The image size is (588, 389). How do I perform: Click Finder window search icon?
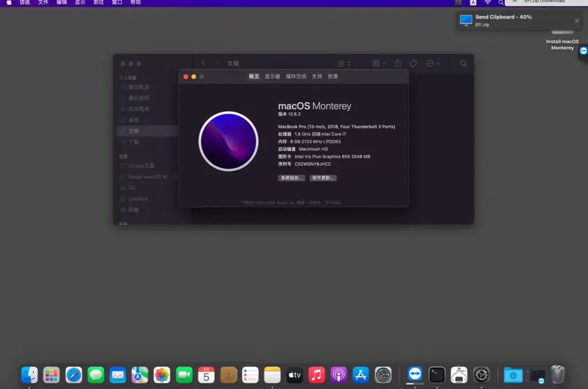pos(463,64)
